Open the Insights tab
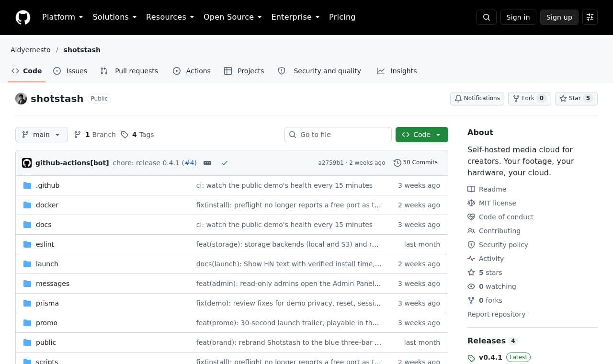 pyautogui.click(x=397, y=71)
